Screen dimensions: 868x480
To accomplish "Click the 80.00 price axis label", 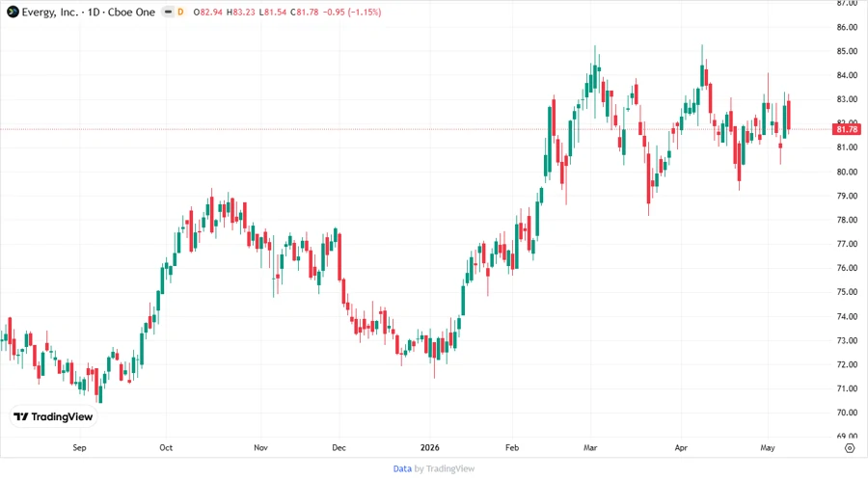I will pyautogui.click(x=847, y=172).
